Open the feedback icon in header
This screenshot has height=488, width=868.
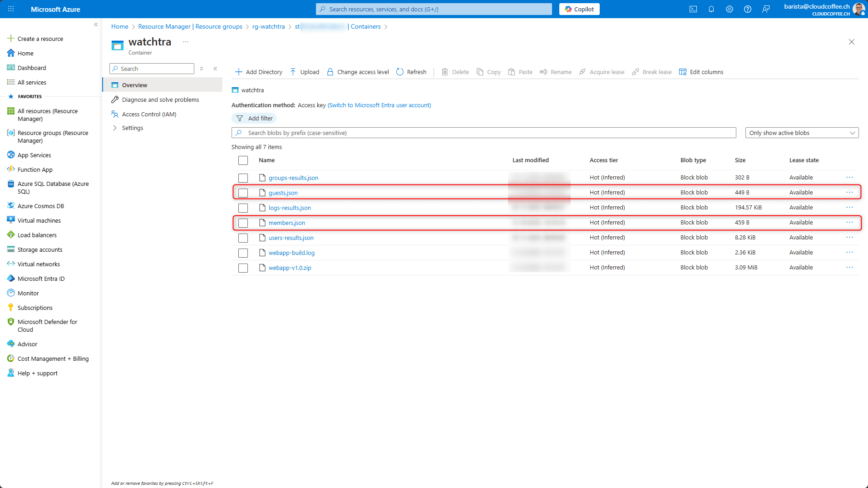tap(766, 9)
